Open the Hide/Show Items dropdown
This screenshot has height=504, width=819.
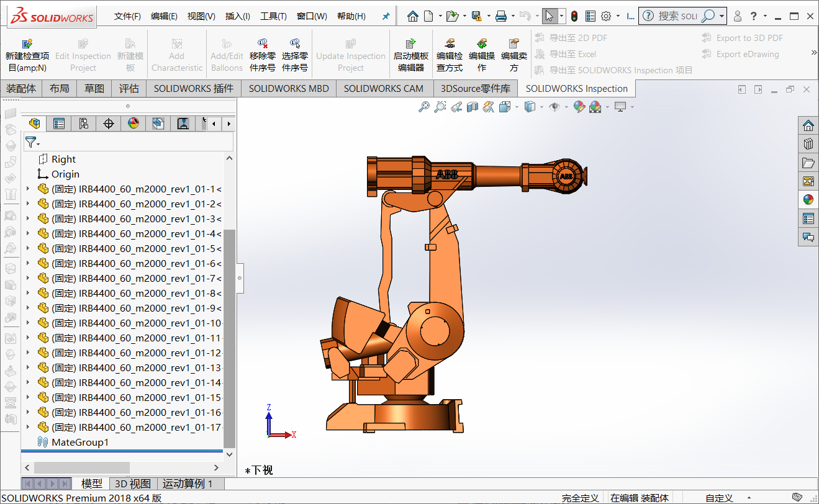[566, 107]
